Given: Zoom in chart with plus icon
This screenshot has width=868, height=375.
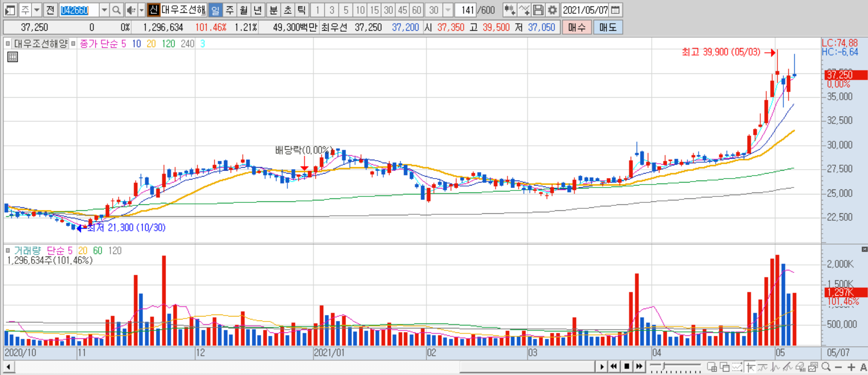Looking at the screenshot, I should click(x=851, y=367).
